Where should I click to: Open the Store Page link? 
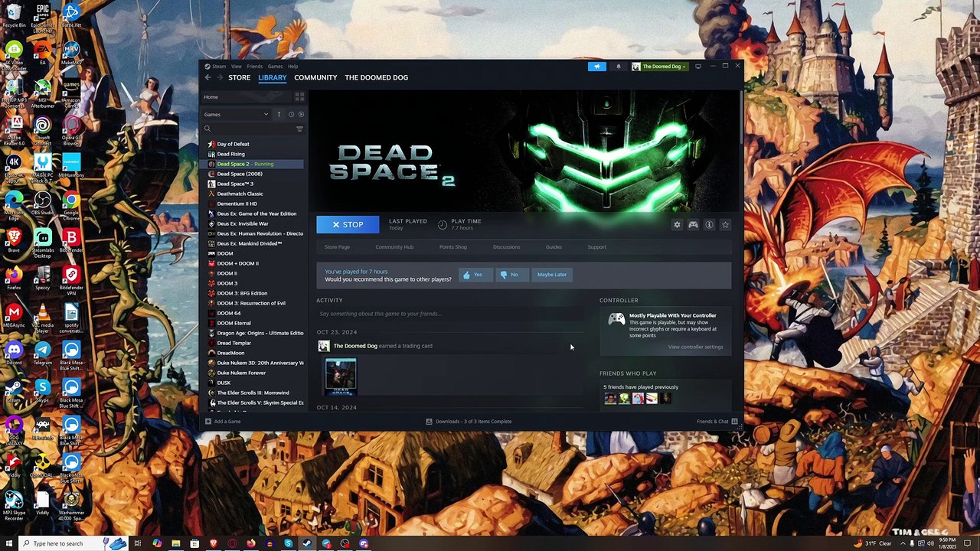coord(337,247)
